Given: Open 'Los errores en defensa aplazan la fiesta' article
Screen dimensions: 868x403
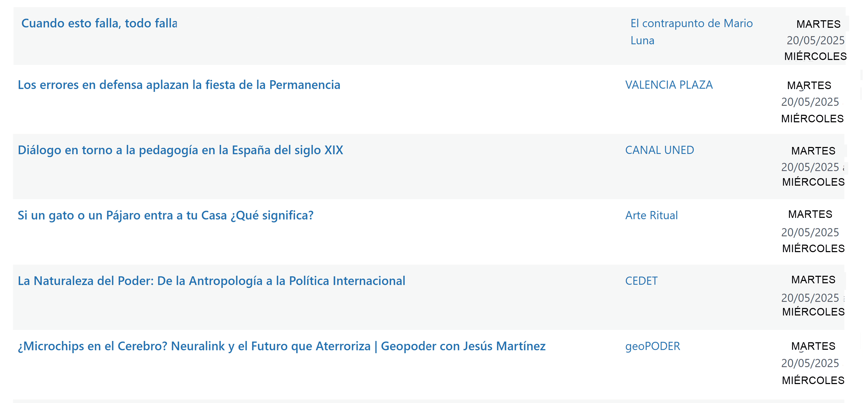Looking at the screenshot, I should (x=179, y=85).
